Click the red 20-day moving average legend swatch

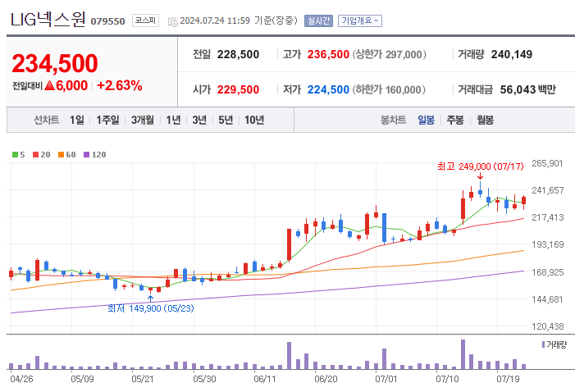[x=35, y=155]
